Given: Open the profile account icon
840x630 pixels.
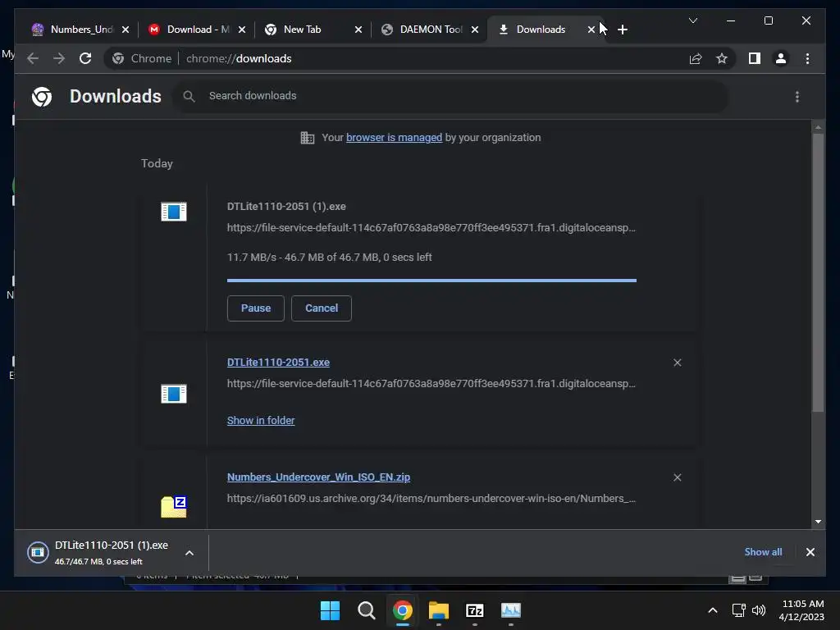Looking at the screenshot, I should tap(781, 58).
